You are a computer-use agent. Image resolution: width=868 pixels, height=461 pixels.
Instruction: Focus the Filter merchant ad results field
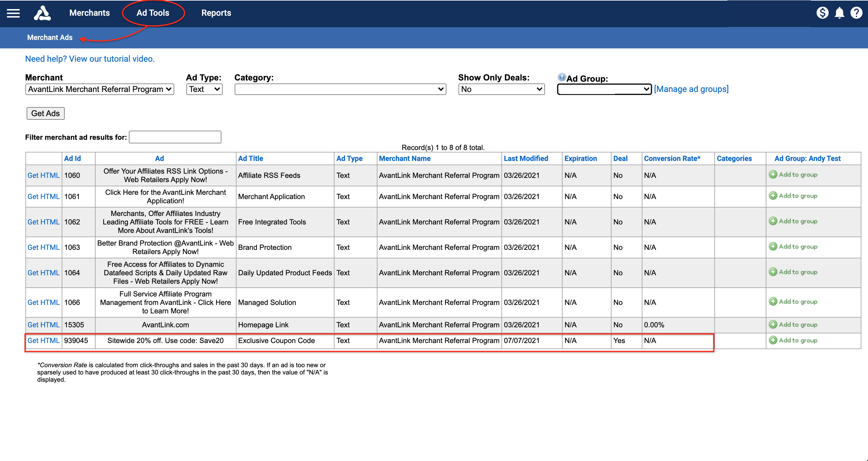click(x=175, y=137)
